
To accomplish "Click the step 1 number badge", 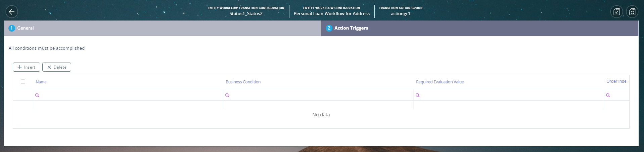I will (x=11, y=28).
